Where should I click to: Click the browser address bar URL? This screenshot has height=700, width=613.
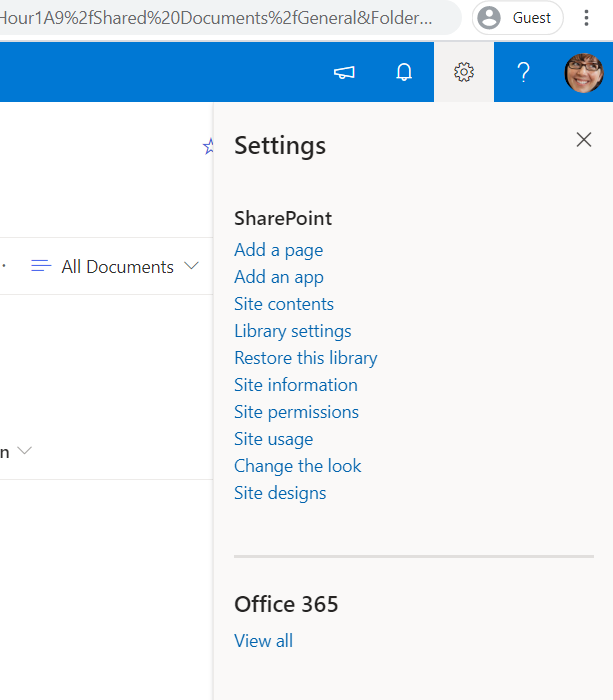point(216,18)
